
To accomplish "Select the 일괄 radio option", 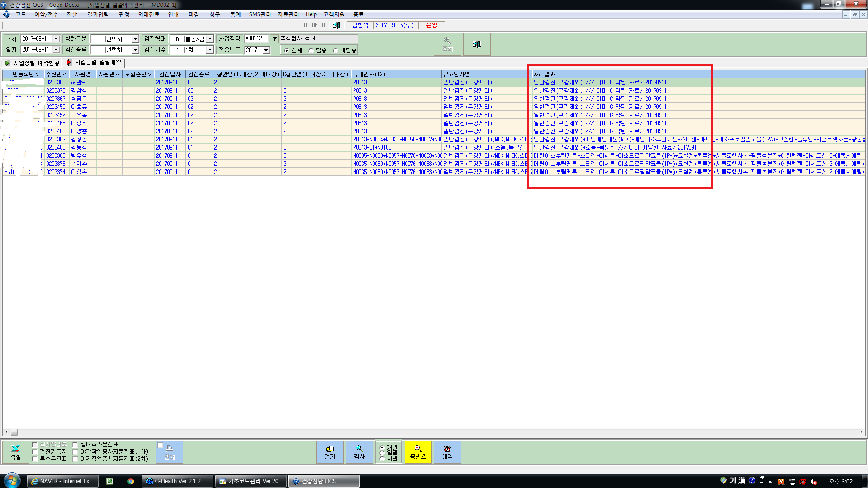I will click(x=382, y=452).
